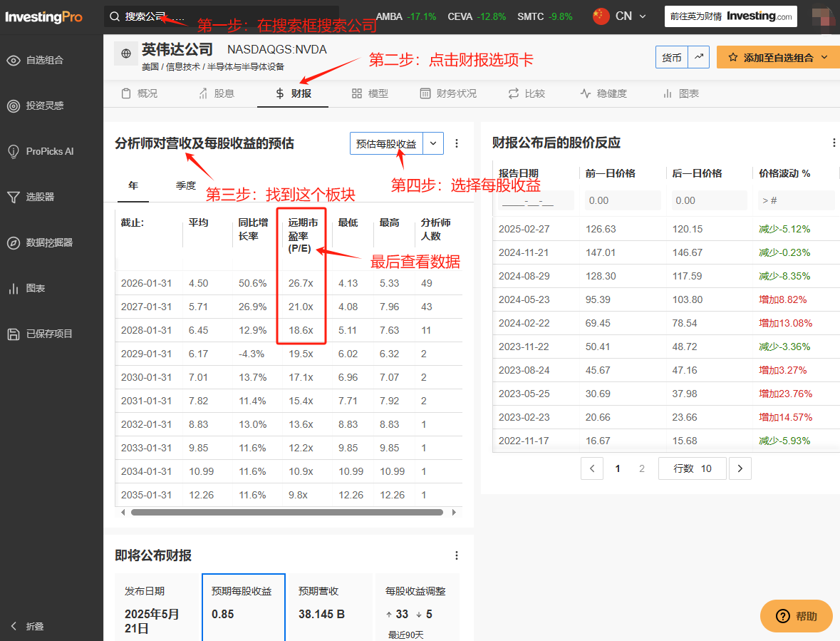Click the 搜索公司 search field
Viewport: 840px width, 641px height.
pyautogui.click(x=221, y=16)
